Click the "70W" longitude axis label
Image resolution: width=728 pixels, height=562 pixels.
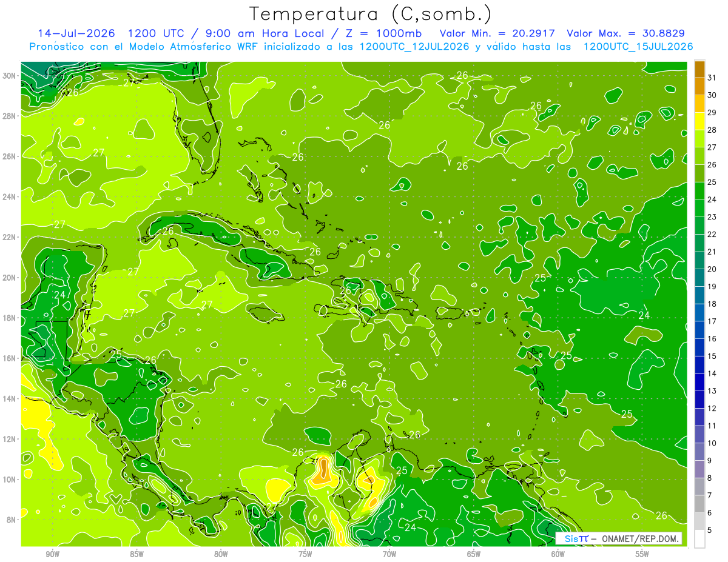click(389, 554)
